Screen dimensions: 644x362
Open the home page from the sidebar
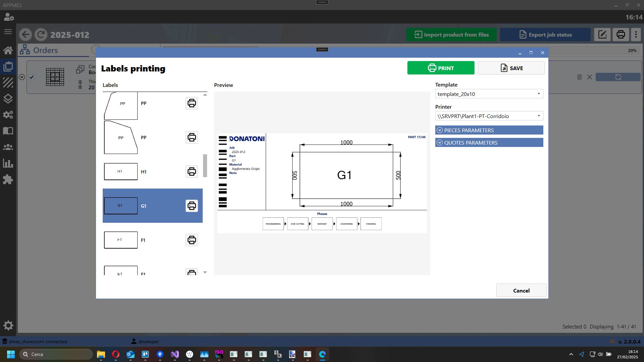click(x=8, y=50)
